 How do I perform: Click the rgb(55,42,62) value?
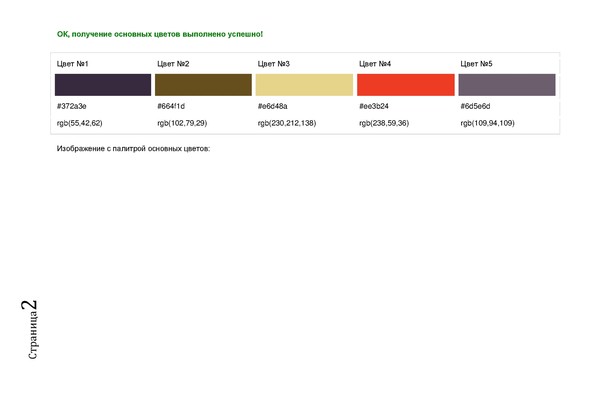point(80,123)
